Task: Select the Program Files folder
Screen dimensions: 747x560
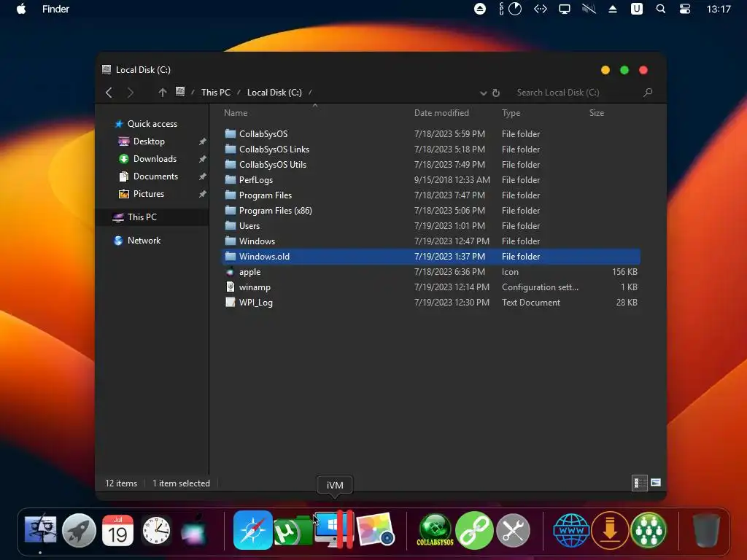Action: click(x=431, y=195)
